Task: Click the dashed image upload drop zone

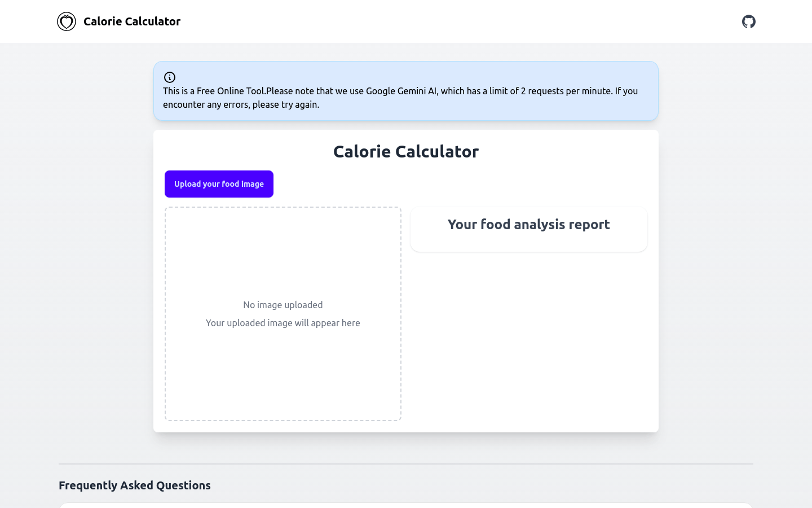Action: [283, 313]
